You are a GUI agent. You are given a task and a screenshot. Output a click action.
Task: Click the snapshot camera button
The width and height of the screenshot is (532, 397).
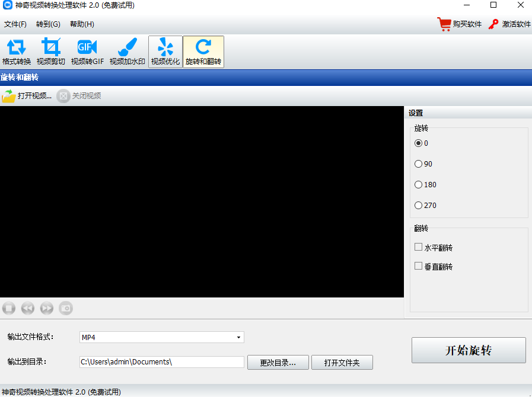[66, 308]
